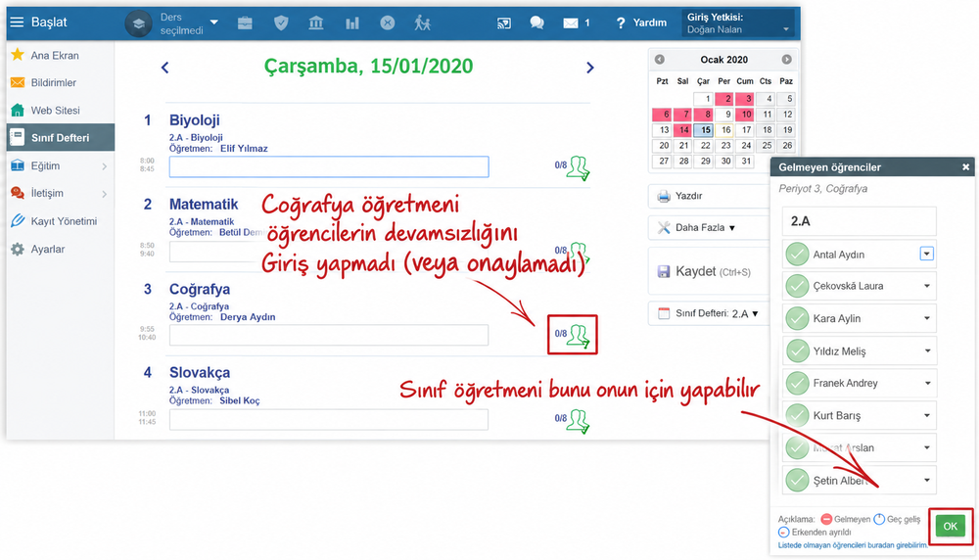Click the chat bubbles icon in header

coord(536,23)
